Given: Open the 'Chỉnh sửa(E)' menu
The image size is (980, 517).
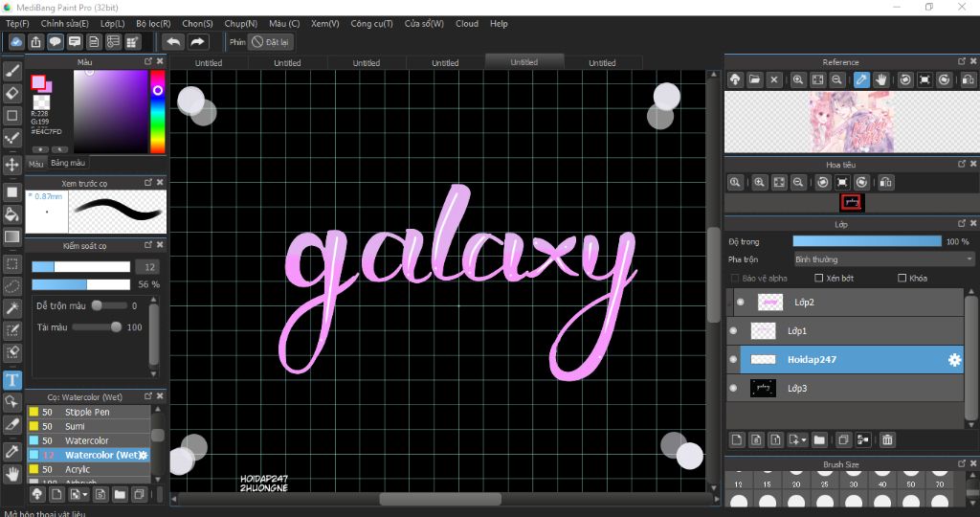Looking at the screenshot, I should (65, 23).
